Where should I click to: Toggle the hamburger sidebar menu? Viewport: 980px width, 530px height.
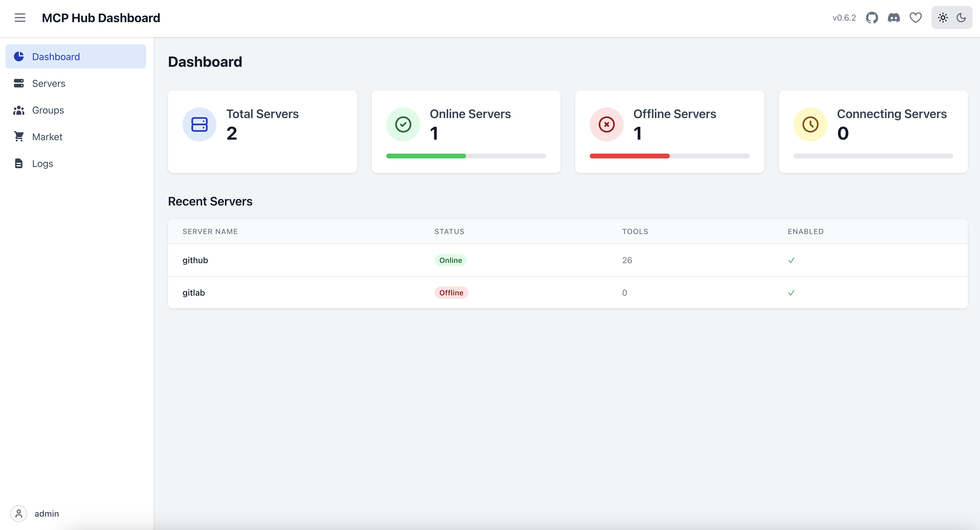tap(20, 18)
